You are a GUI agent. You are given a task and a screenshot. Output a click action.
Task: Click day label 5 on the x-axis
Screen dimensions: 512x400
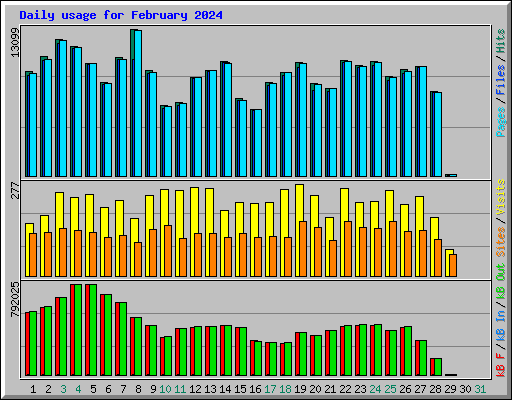93,389
